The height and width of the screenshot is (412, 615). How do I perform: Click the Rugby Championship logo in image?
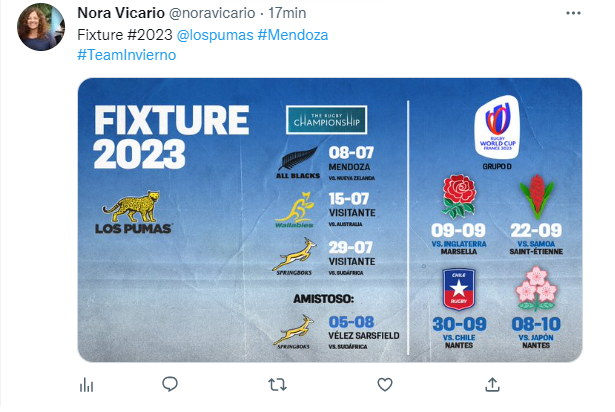tap(326, 120)
